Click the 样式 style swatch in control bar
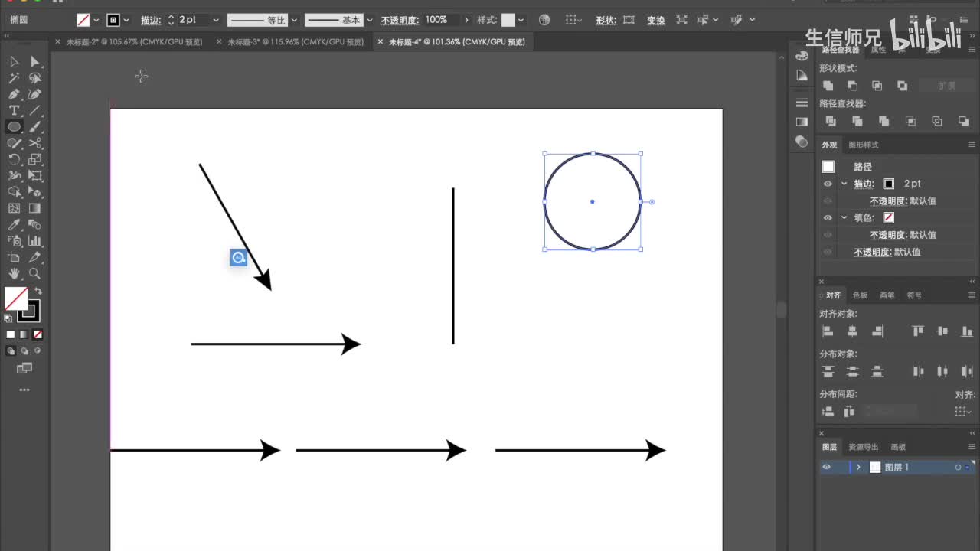 tap(508, 20)
